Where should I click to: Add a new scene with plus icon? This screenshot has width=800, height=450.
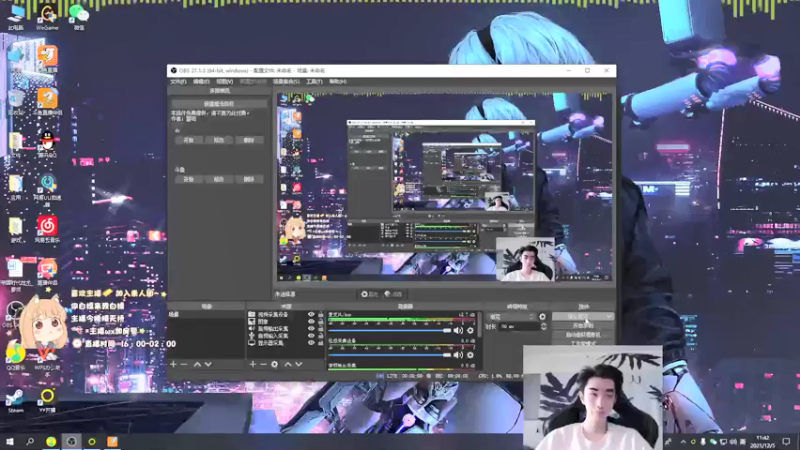pos(173,364)
